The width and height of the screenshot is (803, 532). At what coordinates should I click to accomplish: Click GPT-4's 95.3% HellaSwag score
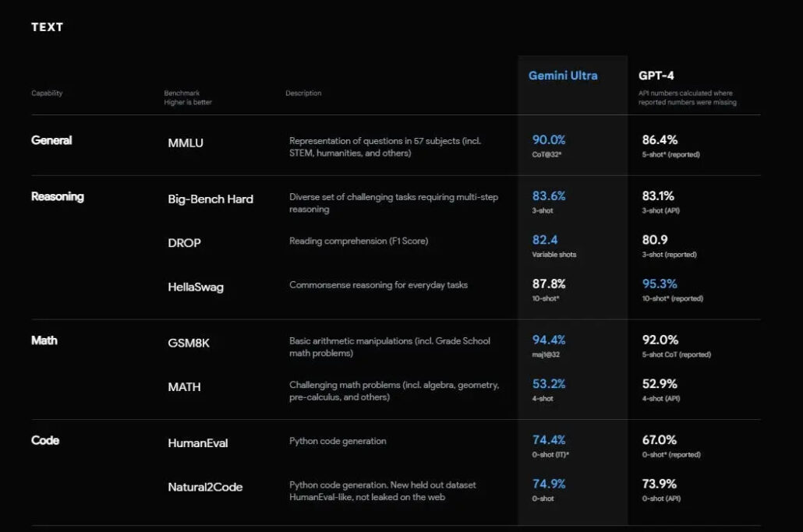point(659,284)
